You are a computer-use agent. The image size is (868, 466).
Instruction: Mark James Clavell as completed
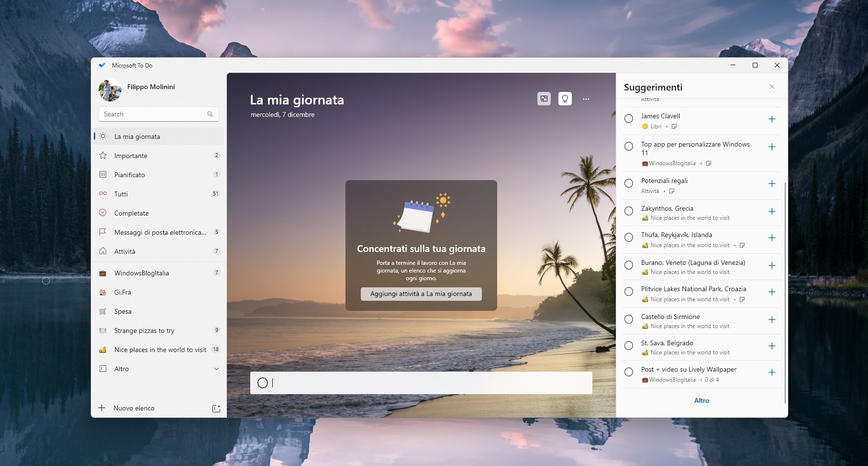coord(629,118)
